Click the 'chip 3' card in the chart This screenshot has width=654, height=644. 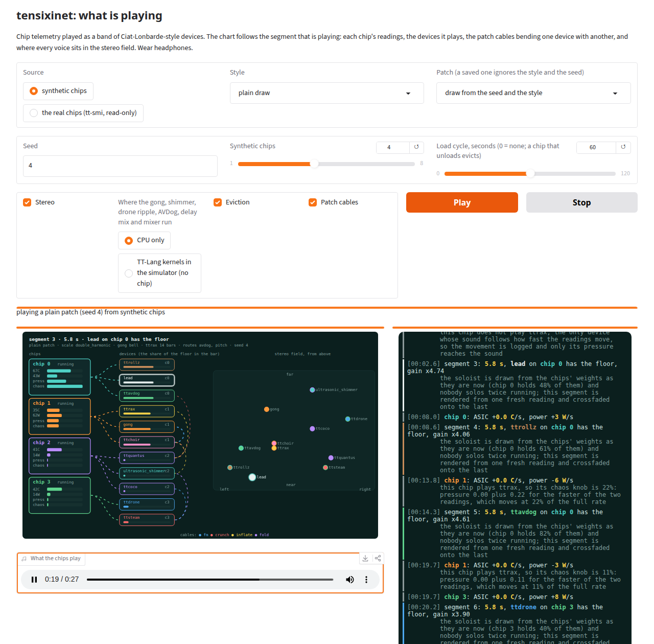click(60, 495)
